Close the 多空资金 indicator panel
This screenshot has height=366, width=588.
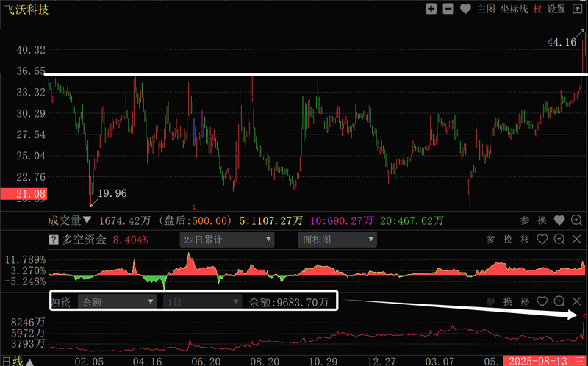pos(576,240)
